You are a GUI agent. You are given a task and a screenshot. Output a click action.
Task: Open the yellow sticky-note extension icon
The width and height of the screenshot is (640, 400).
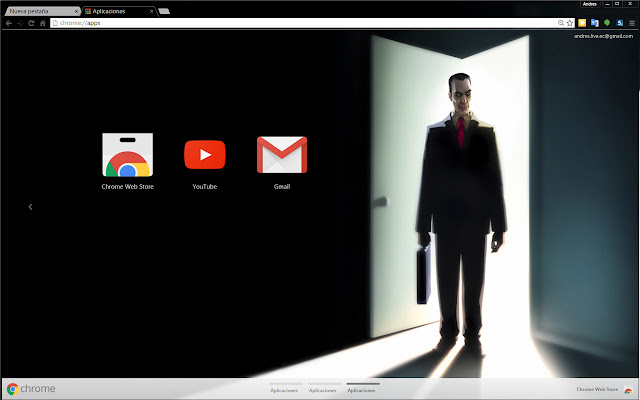click(x=582, y=23)
